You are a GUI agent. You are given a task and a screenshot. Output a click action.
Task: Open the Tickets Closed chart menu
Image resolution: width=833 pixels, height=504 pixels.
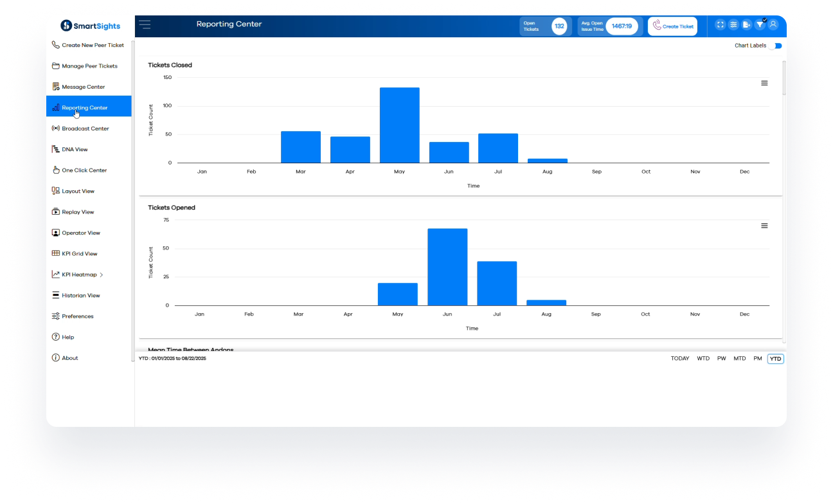[764, 83]
